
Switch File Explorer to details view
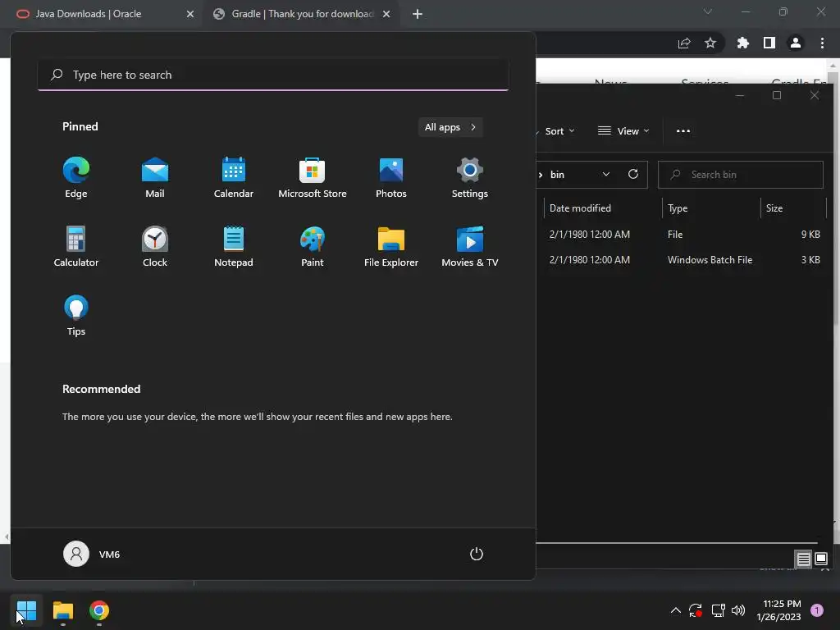(804, 559)
